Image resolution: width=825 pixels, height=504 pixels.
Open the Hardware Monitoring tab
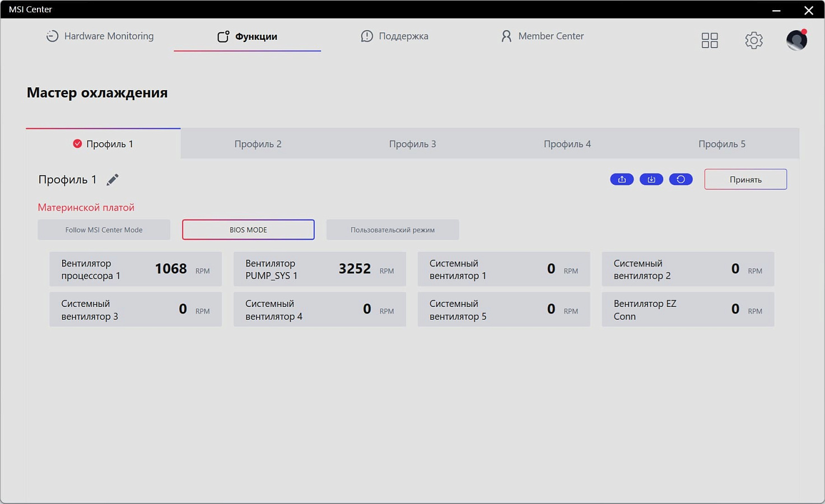coord(100,36)
